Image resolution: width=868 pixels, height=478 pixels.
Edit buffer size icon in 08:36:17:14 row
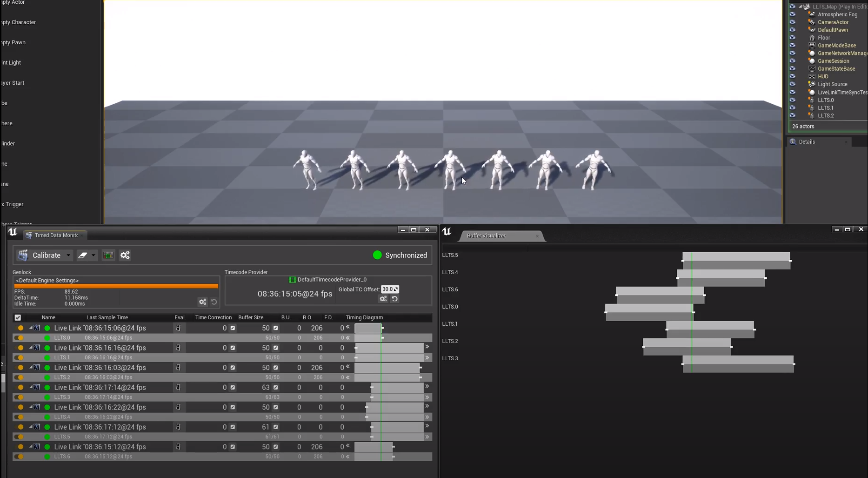point(275,387)
